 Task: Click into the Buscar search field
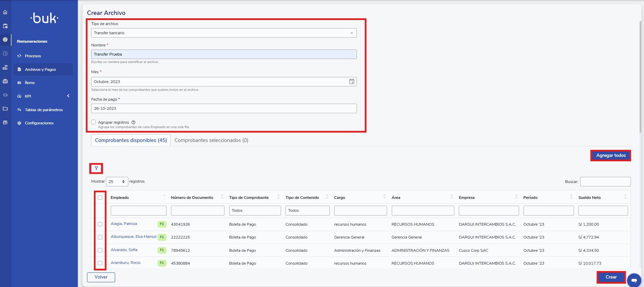pyautogui.click(x=605, y=182)
